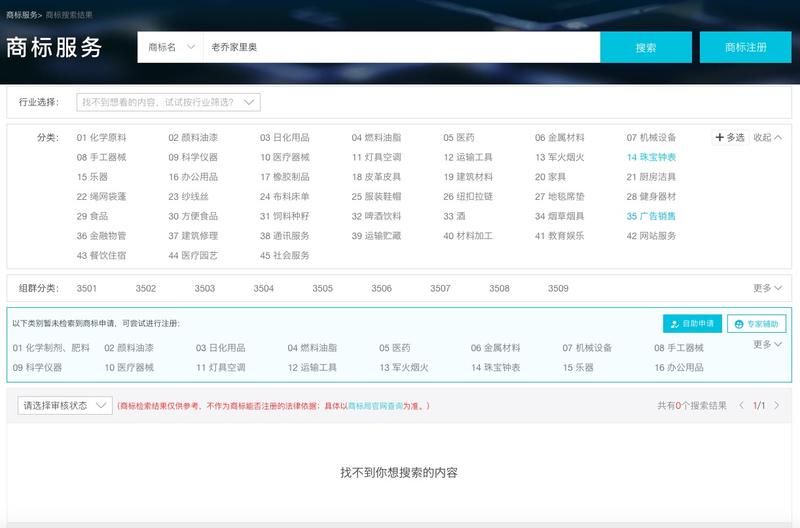Viewport: 800px width, 528px height.
Task: Open the 请选择审核状态 status dropdown
Action: (65, 406)
